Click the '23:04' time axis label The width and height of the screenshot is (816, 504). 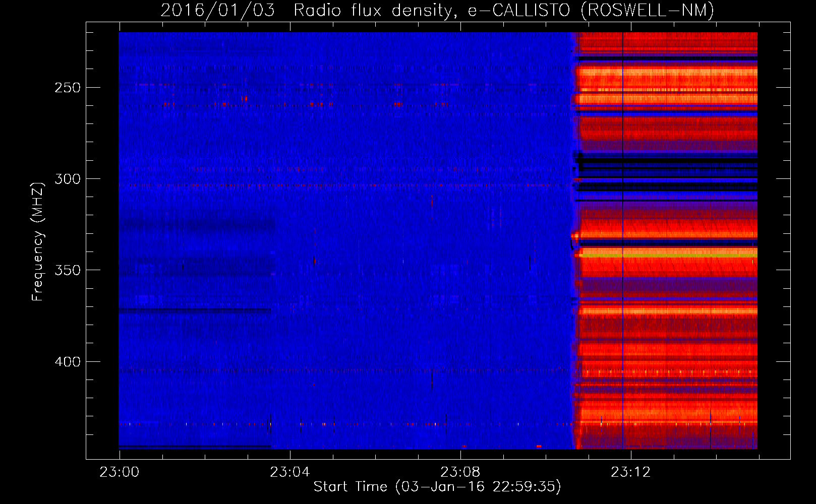click(x=289, y=472)
